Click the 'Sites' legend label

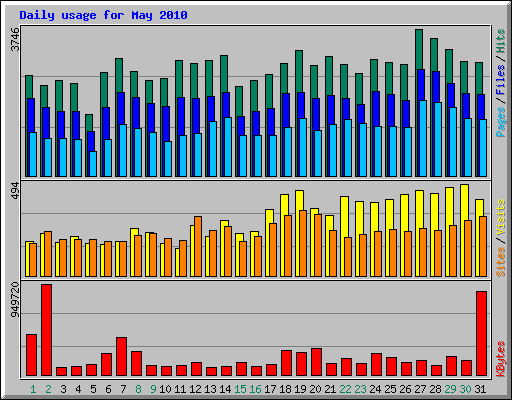[x=500, y=262]
